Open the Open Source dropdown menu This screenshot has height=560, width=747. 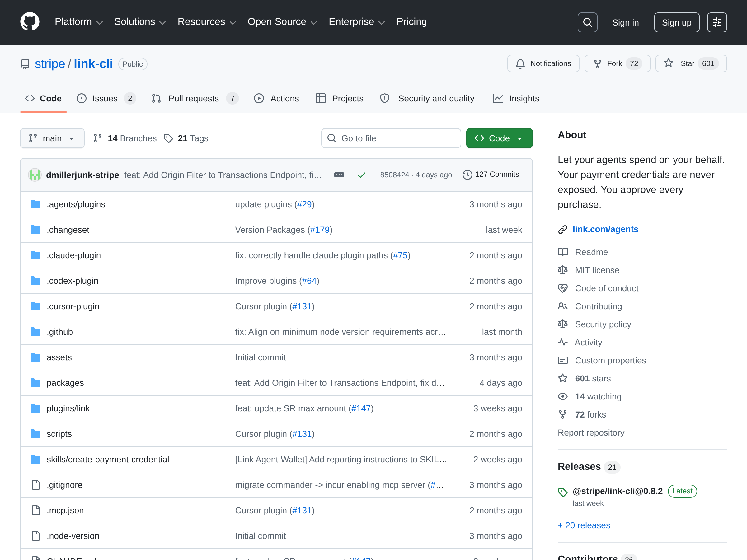pos(282,22)
